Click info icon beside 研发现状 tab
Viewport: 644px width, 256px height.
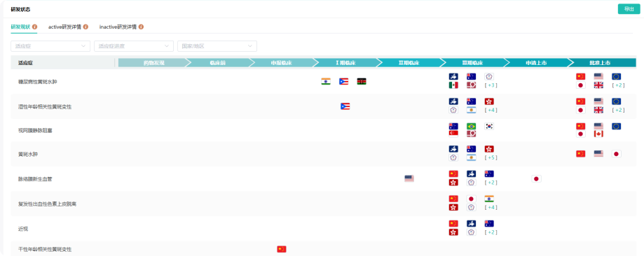(x=34, y=27)
